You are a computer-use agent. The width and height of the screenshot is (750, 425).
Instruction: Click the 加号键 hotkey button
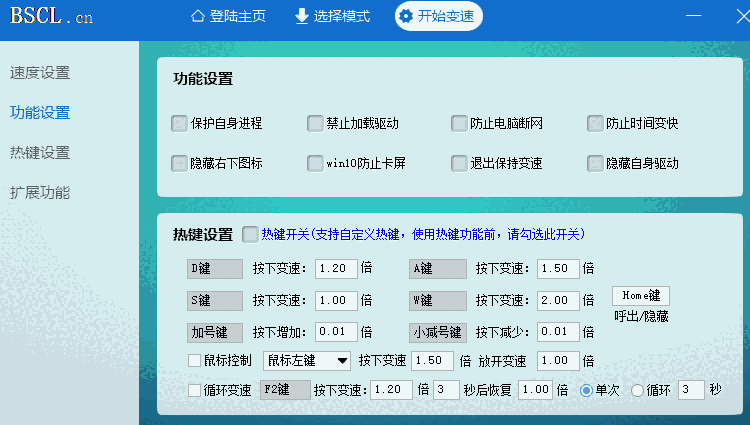coord(215,332)
